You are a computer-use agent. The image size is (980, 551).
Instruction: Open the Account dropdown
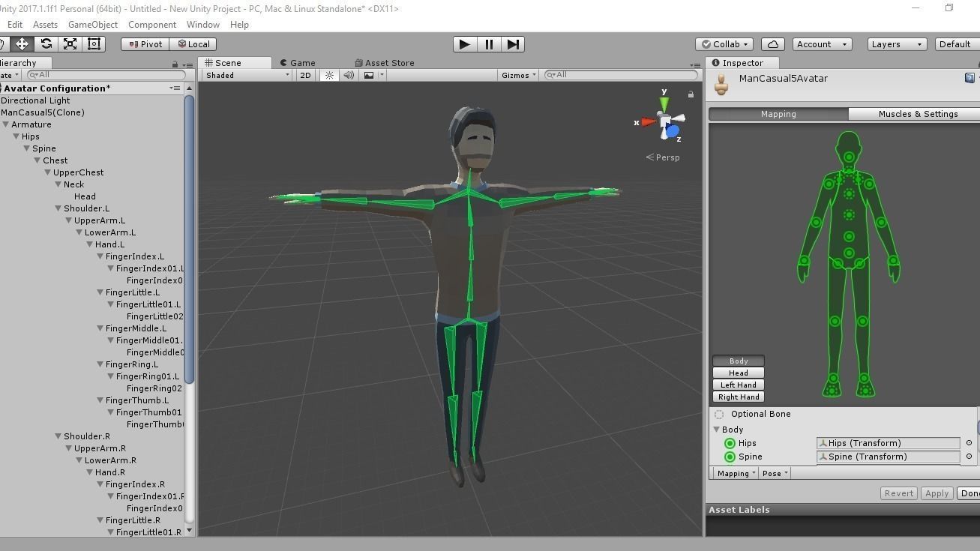click(x=822, y=44)
